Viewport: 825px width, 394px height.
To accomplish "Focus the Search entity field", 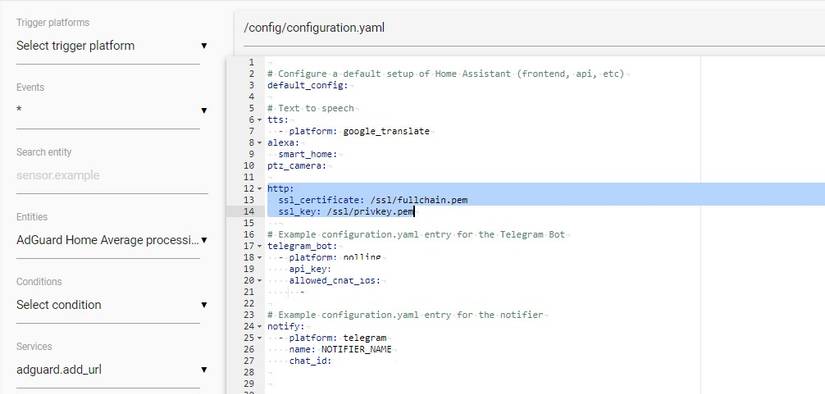I will click(112, 175).
